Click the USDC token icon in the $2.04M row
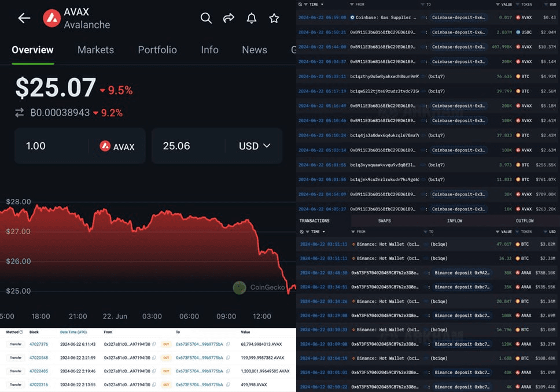Screen dimensions: 560x392 [x=518, y=32]
